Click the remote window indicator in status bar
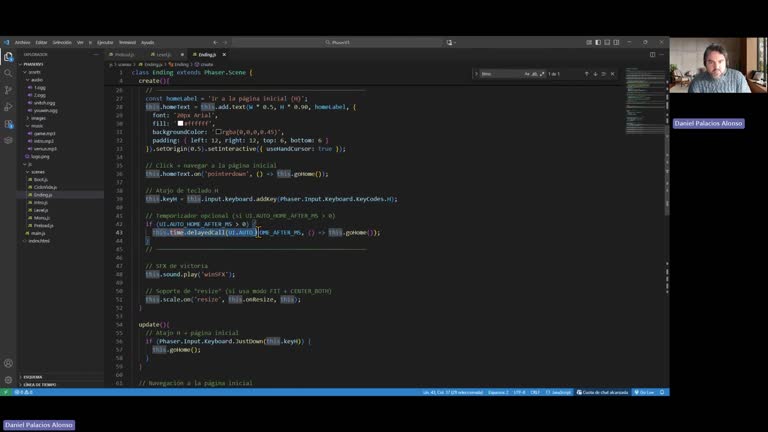The width and height of the screenshot is (768, 432). [x=5, y=392]
